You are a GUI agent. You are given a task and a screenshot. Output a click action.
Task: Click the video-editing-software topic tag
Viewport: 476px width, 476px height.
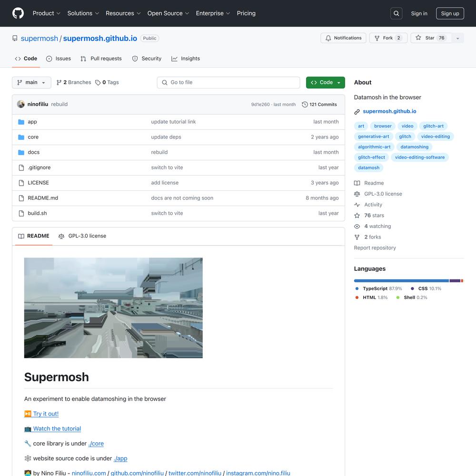pyautogui.click(x=419, y=157)
